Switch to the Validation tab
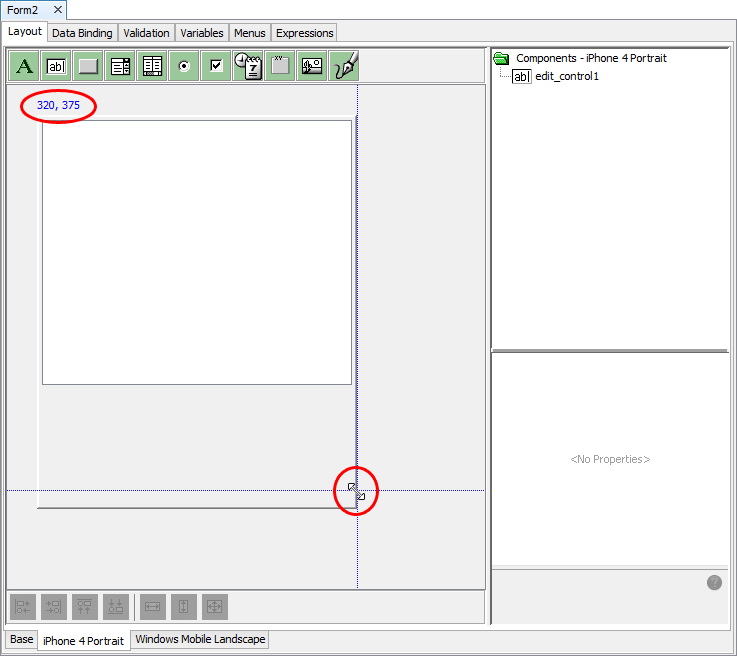This screenshot has width=737, height=656. click(x=146, y=33)
